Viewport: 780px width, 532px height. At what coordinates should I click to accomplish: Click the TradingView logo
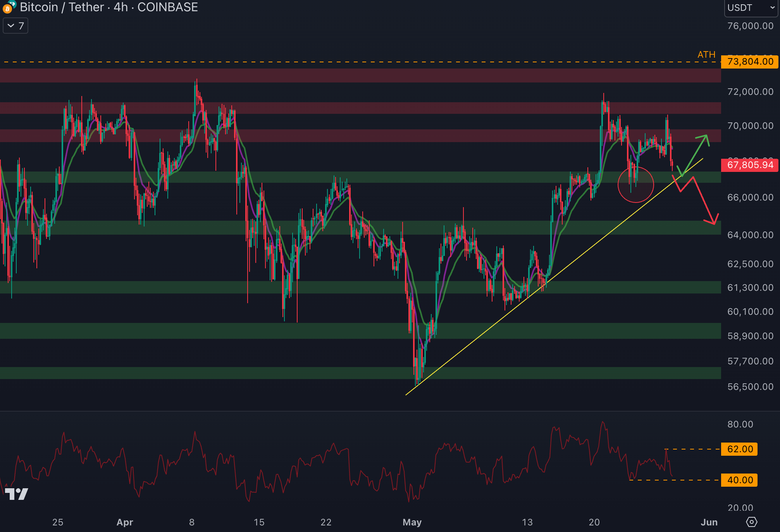(x=17, y=494)
